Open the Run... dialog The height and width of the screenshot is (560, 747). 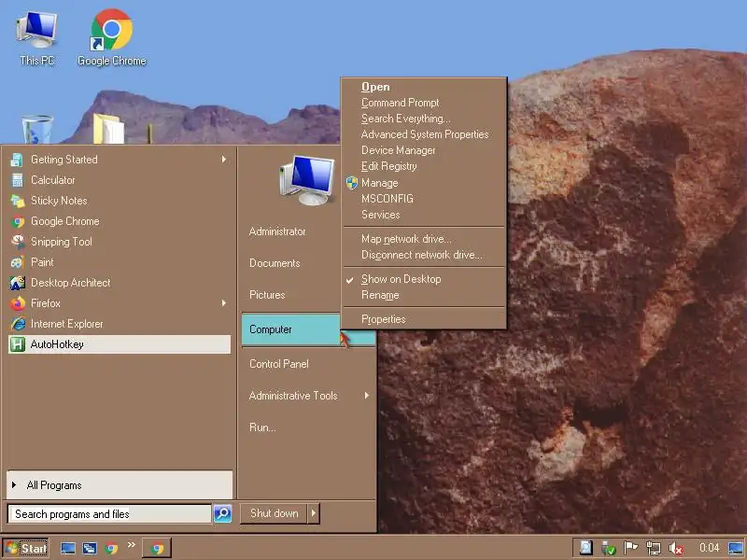tap(262, 427)
